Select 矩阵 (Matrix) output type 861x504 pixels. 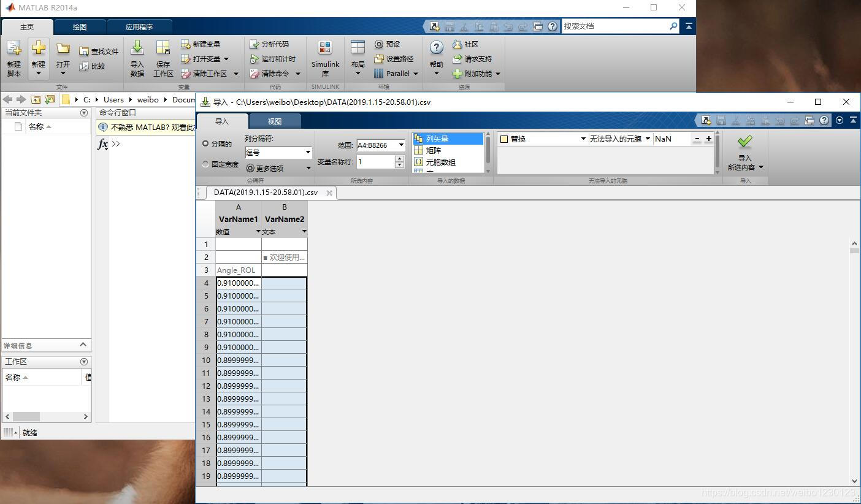(448, 150)
